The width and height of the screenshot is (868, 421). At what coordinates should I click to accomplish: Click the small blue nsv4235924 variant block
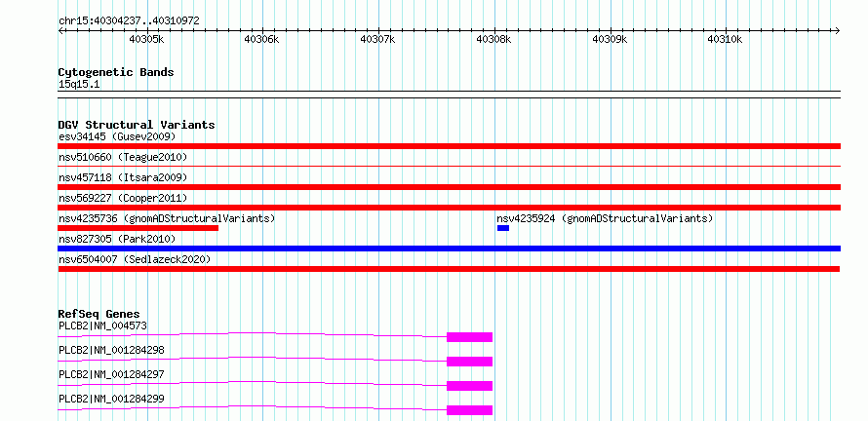(x=503, y=228)
